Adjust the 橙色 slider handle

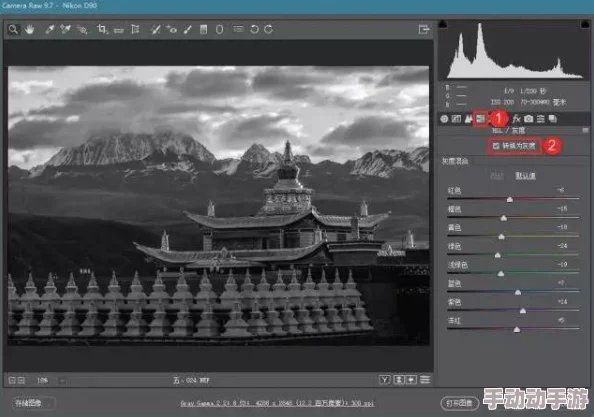(x=503, y=218)
